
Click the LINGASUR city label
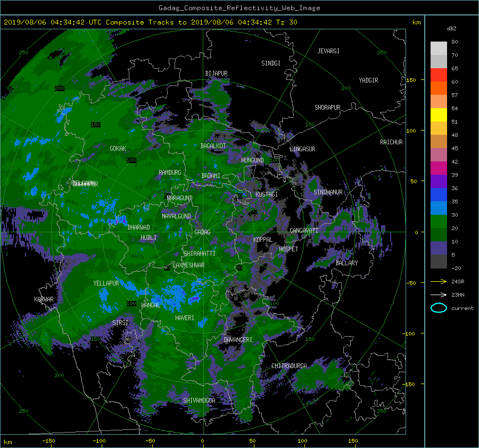[x=302, y=149]
